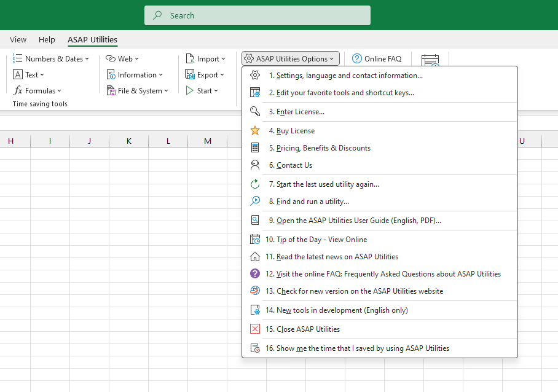Click the calculator icon for Pricing, Benefits
Screen dimensions: 558x392
pyautogui.click(x=255, y=147)
